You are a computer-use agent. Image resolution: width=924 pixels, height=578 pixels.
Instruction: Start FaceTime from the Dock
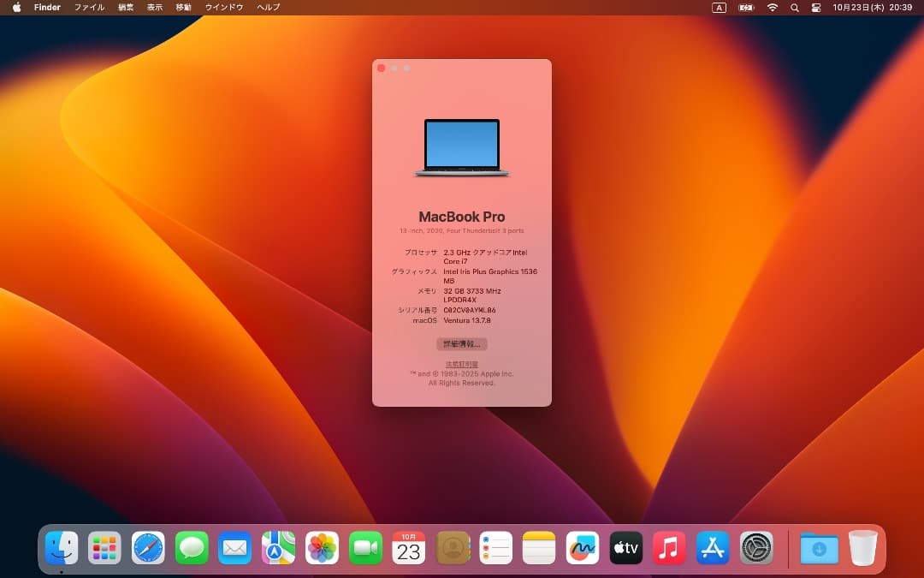tap(365, 547)
